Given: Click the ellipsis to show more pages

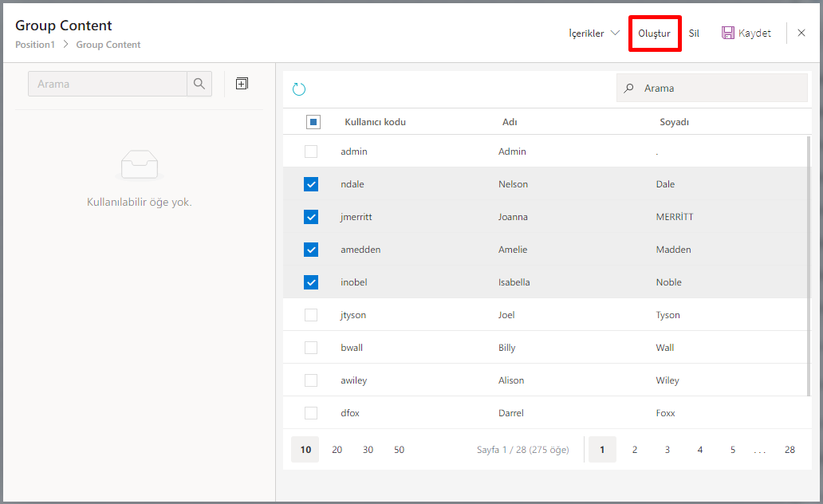Looking at the screenshot, I should point(759,451).
